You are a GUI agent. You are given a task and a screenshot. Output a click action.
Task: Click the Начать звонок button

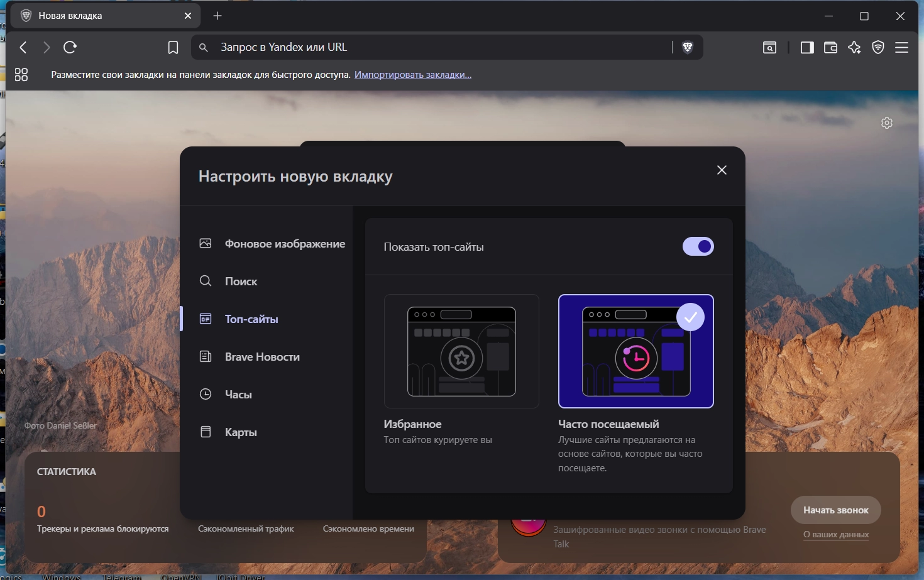tap(836, 510)
